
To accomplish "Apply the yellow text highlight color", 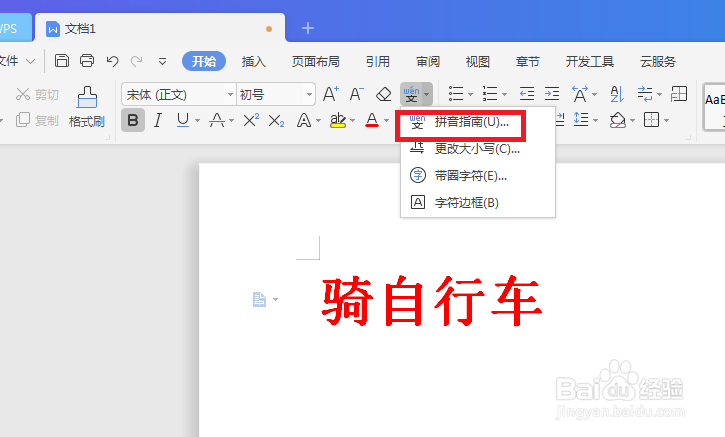I will point(338,120).
